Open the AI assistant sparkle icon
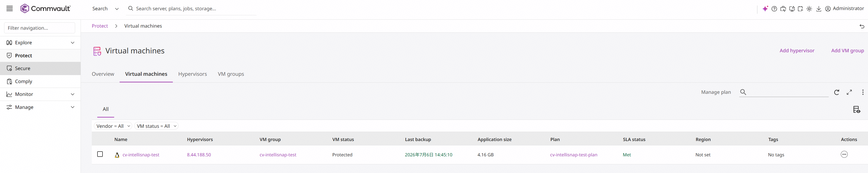The height and width of the screenshot is (173, 868). coord(765,9)
